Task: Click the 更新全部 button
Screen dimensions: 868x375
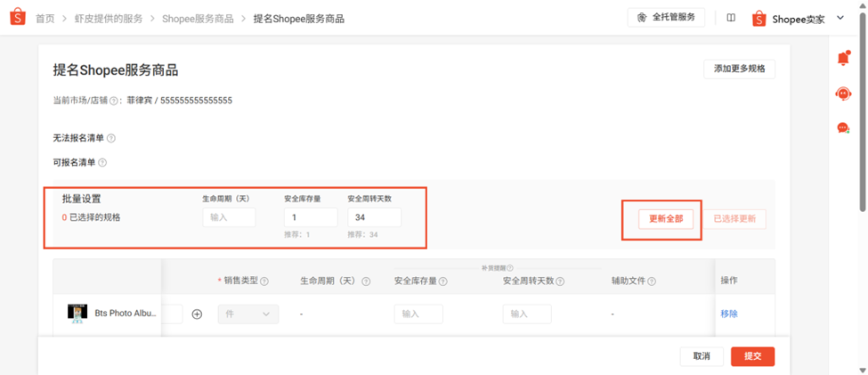Action: click(666, 219)
